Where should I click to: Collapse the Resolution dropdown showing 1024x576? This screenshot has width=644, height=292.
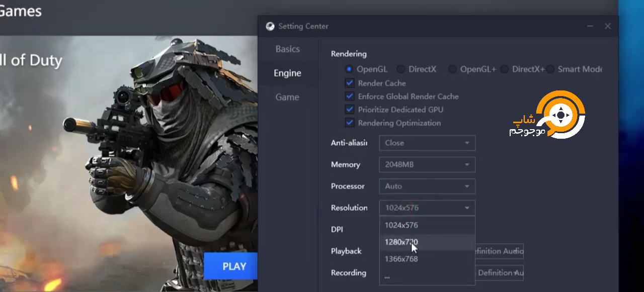coord(427,208)
